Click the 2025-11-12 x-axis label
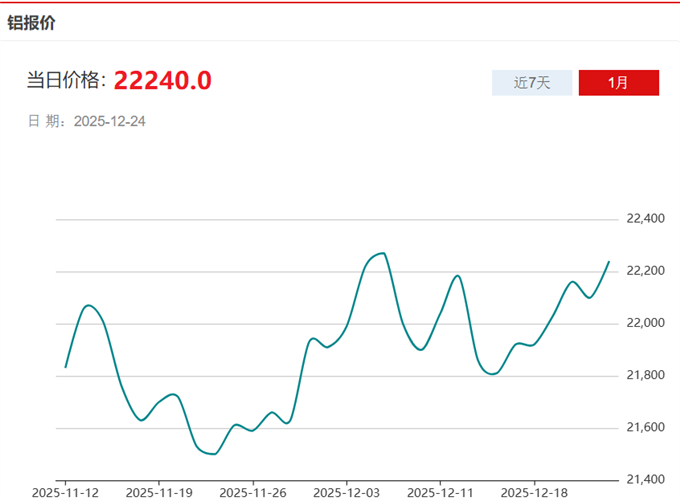The image size is (680, 501). pyautogui.click(x=65, y=493)
